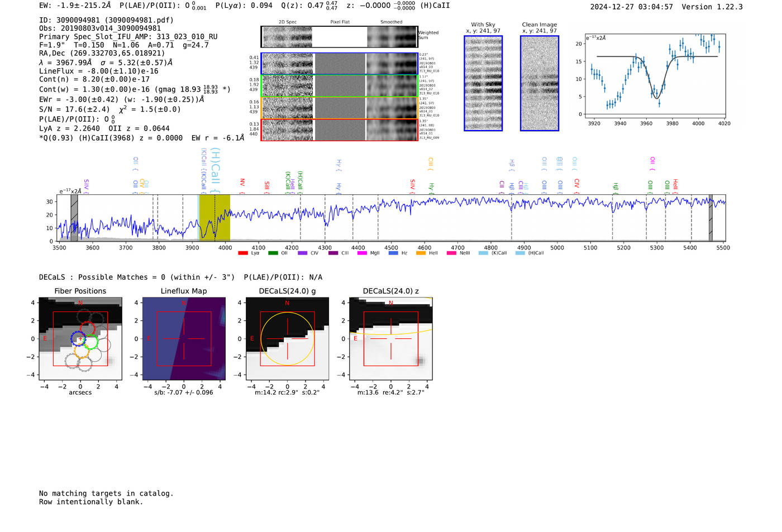Click the green Hβ label near 5170
Viewport: 782px width, 532px height.
[616, 188]
